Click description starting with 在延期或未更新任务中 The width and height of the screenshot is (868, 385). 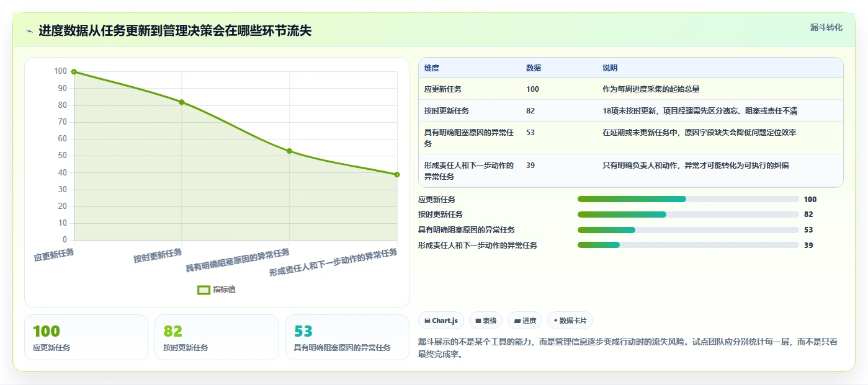tap(699, 133)
